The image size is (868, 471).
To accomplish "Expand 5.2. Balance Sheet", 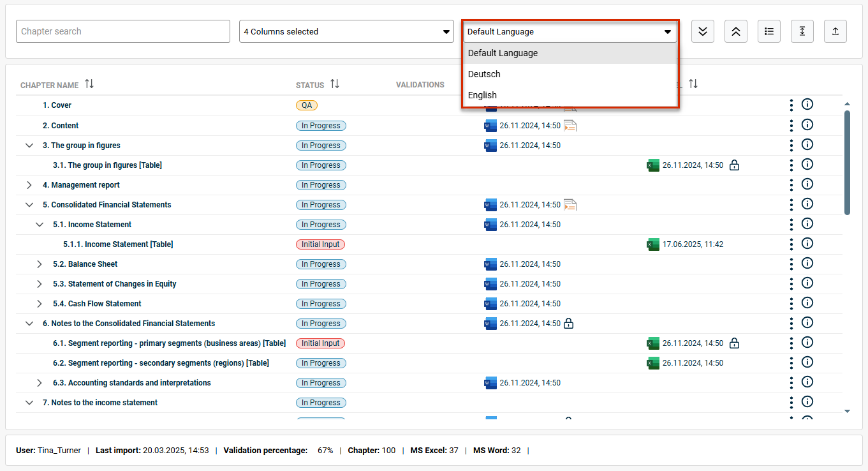I will 40,264.
